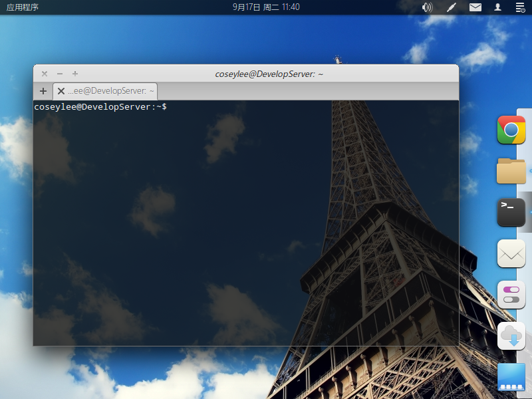Open the cloud download app in dock
Image resolution: width=532 pixels, height=399 pixels.
click(511, 336)
